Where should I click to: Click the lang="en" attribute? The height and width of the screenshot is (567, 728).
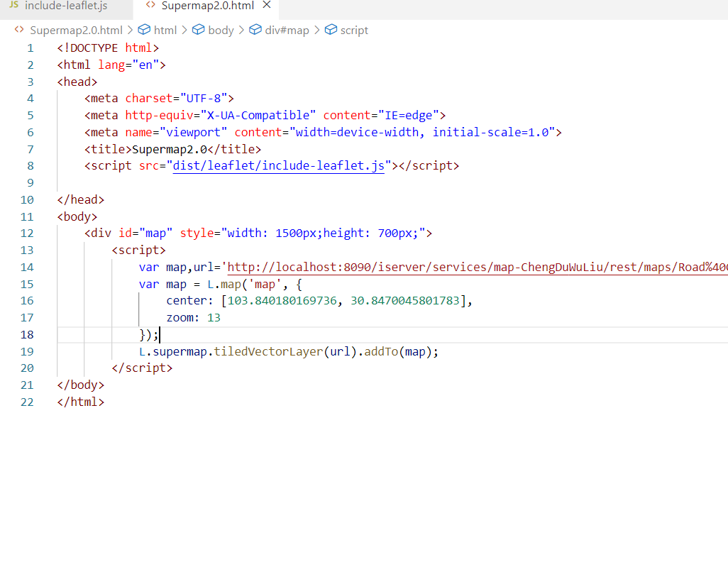[128, 65]
